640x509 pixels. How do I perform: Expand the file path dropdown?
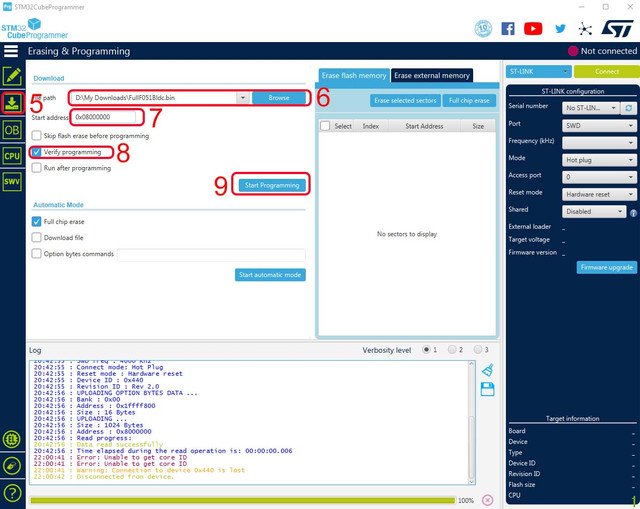[243, 98]
